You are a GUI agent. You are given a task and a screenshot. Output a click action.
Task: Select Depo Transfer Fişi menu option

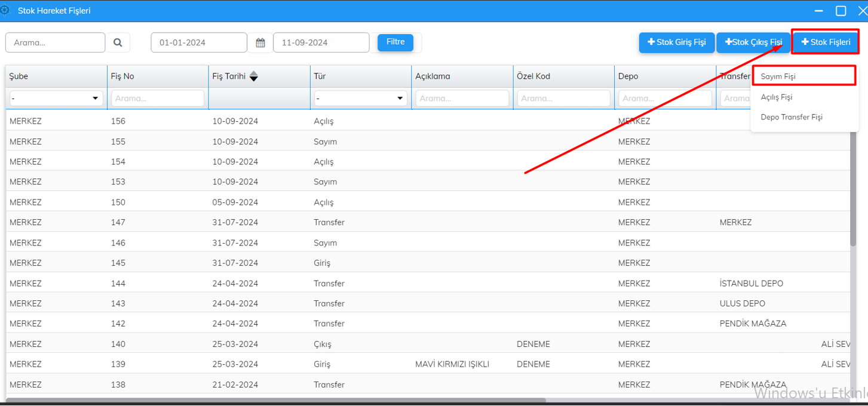(792, 117)
